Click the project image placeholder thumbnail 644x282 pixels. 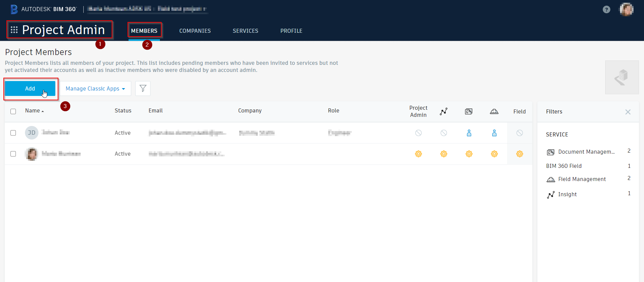tap(622, 77)
